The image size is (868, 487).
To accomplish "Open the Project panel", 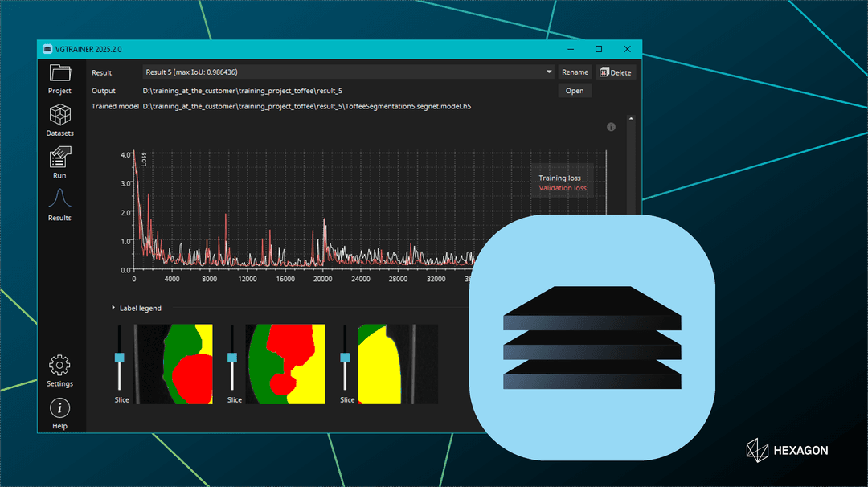I will [x=59, y=76].
